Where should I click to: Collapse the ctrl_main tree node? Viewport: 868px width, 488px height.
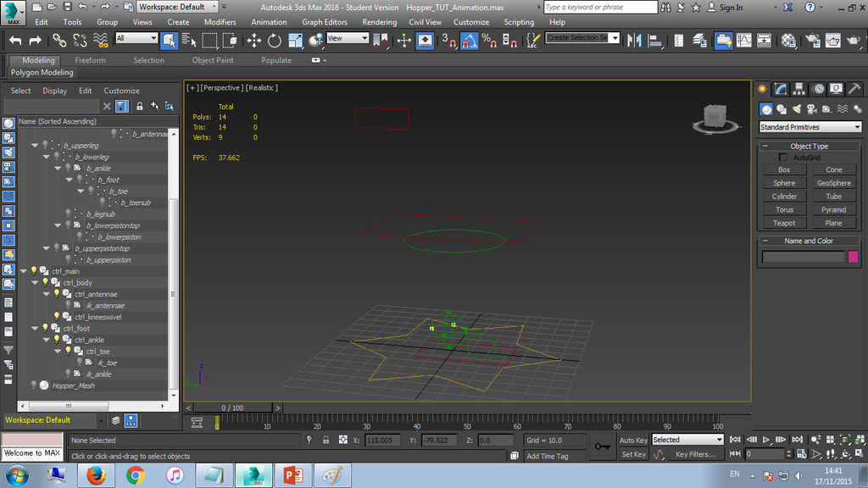(x=24, y=271)
